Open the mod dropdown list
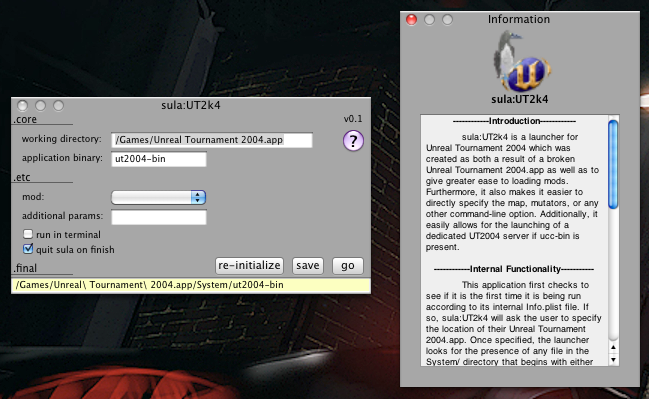 (159, 197)
